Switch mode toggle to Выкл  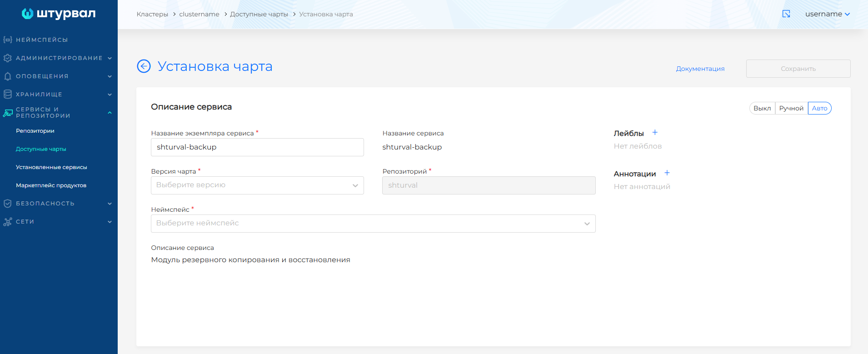click(x=762, y=108)
